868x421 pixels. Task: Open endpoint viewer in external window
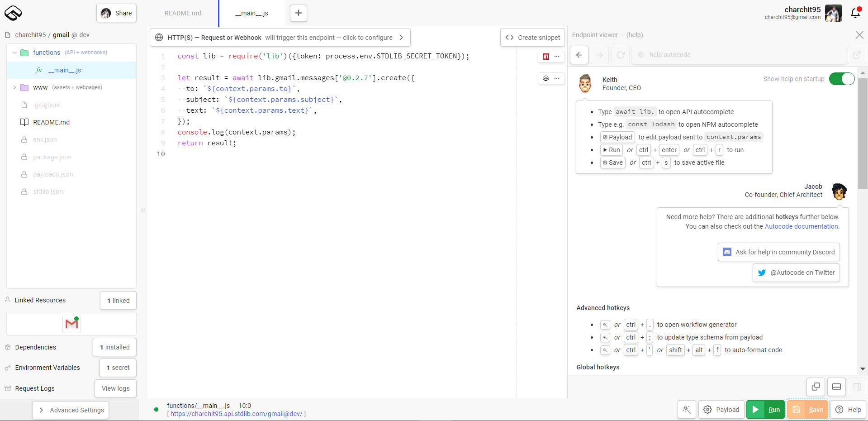[x=857, y=55]
